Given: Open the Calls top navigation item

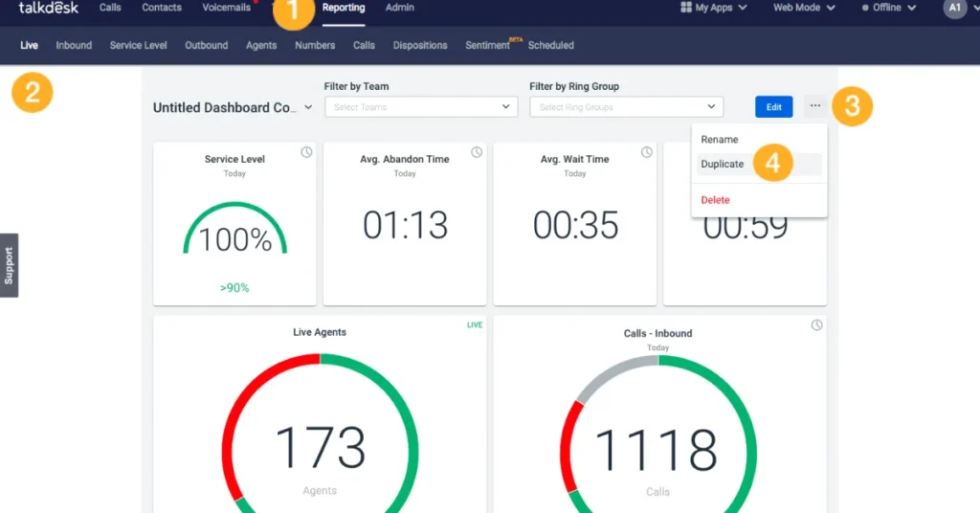Looking at the screenshot, I should point(110,8).
